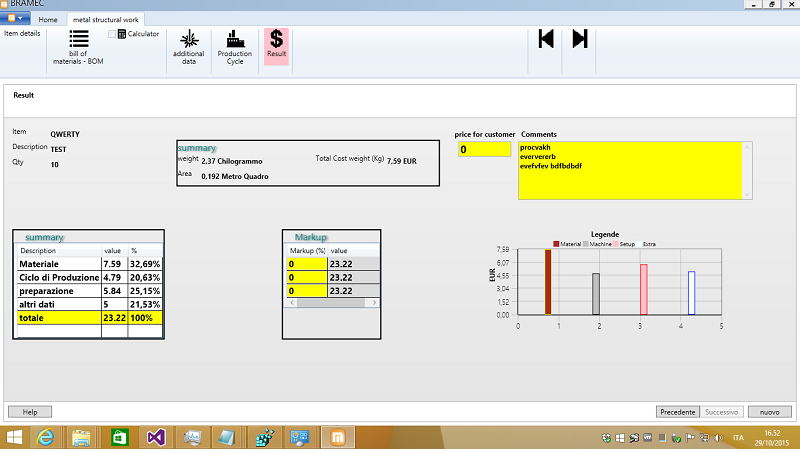Click the totale value 23.22
The image size is (800, 449).
tap(114, 318)
